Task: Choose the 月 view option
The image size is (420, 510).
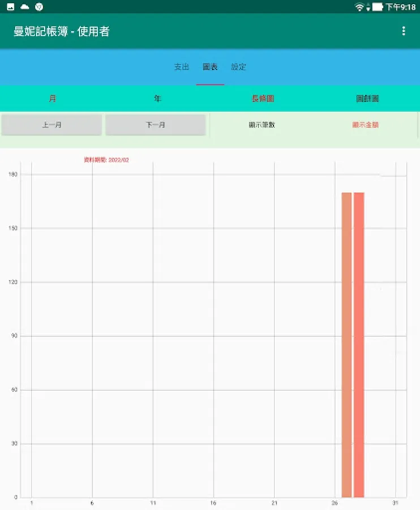Action: point(52,98)
